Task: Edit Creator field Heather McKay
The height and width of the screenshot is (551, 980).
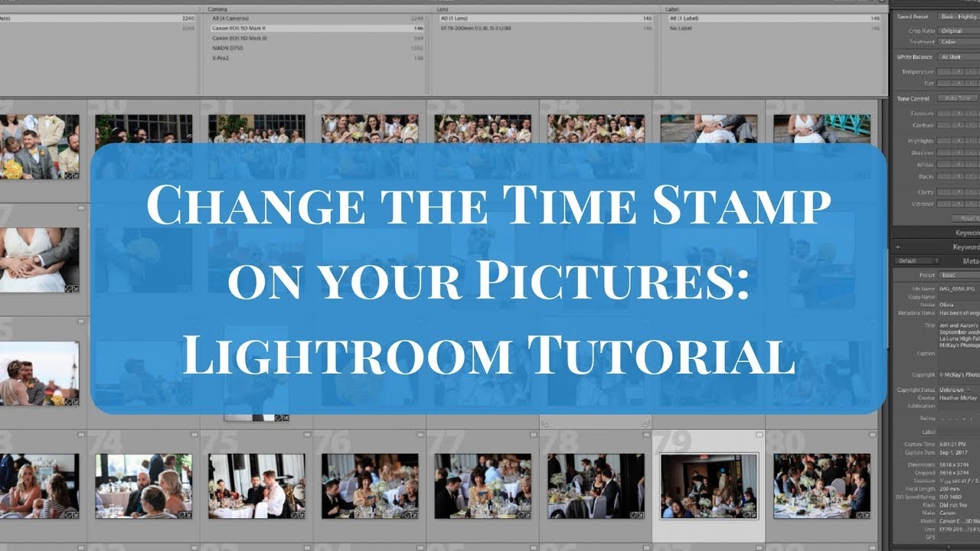Action: click(x=959, y=398)
